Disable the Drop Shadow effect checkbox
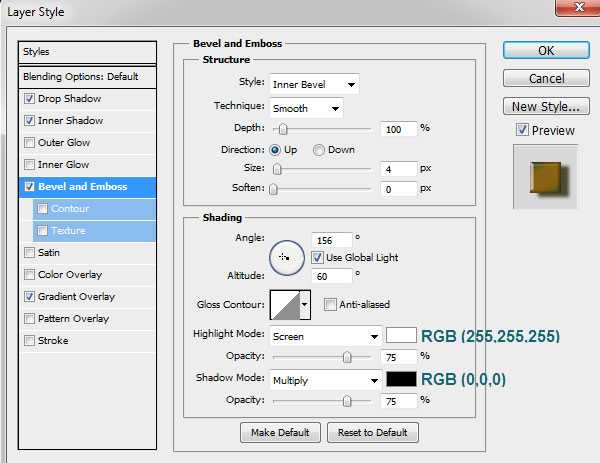Screen dimensions: 600x463 click(30, 99)
